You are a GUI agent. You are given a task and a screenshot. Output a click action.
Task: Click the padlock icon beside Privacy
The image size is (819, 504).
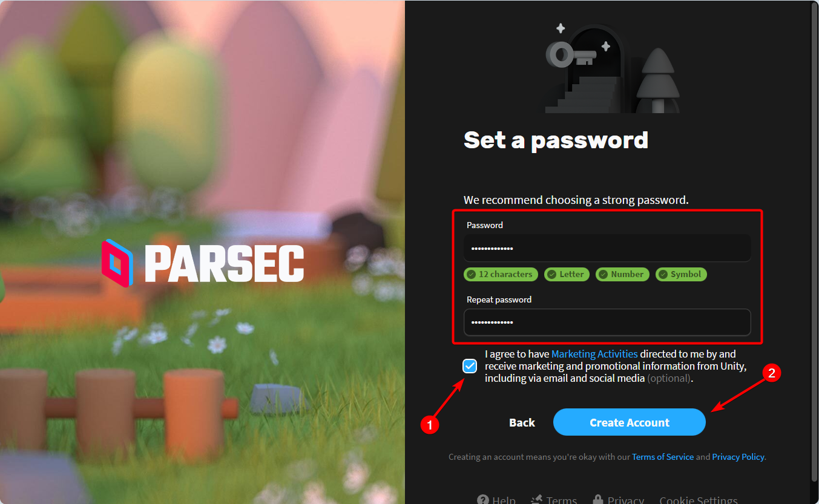(x=598, y=500)
